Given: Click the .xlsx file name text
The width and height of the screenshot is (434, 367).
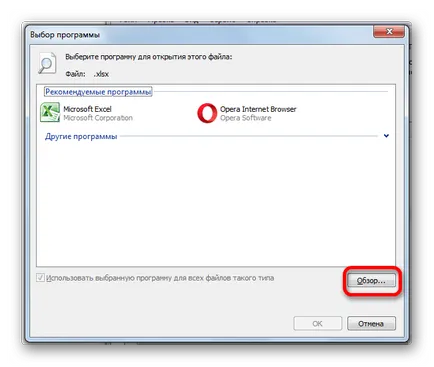Looking at the screenshot, I should click(x=101, y=74).
